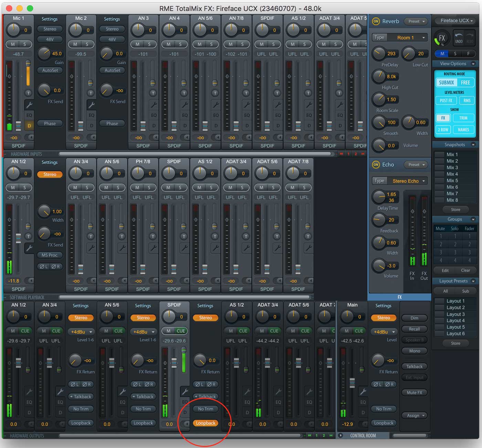Click the Mute FX button
This screenshot has width=482, height=448.
(x=414, y=393)
